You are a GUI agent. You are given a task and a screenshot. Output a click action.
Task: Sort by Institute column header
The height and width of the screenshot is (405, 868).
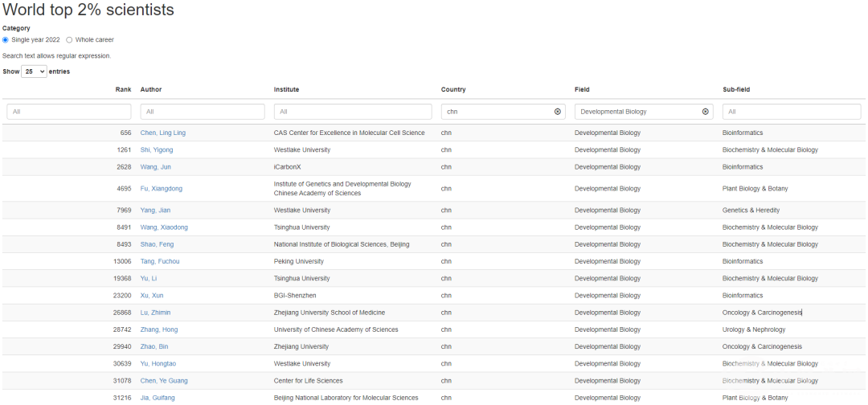(286, 89)
